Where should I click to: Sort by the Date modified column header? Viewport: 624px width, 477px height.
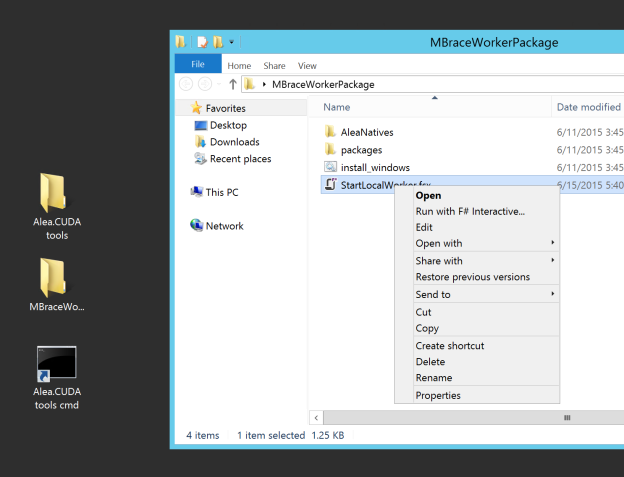click(589, 107)
